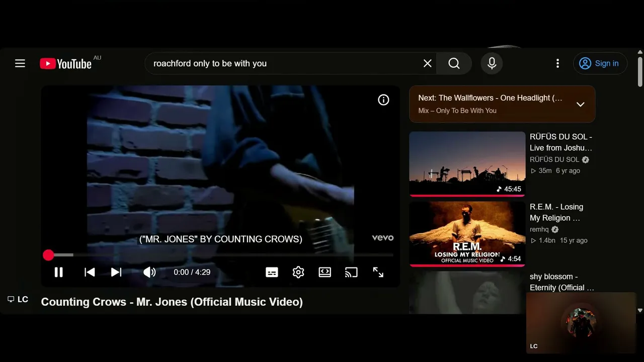
Task: Click the page scrollbar thumb
Action: click(640, 71)
